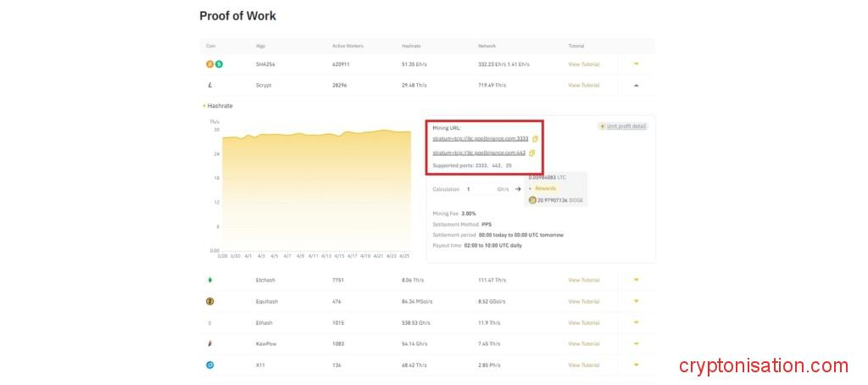The height and width of the screenshot is (385, 868).
Task: Collapse the Scrypt row details
Action: (637, 86)
